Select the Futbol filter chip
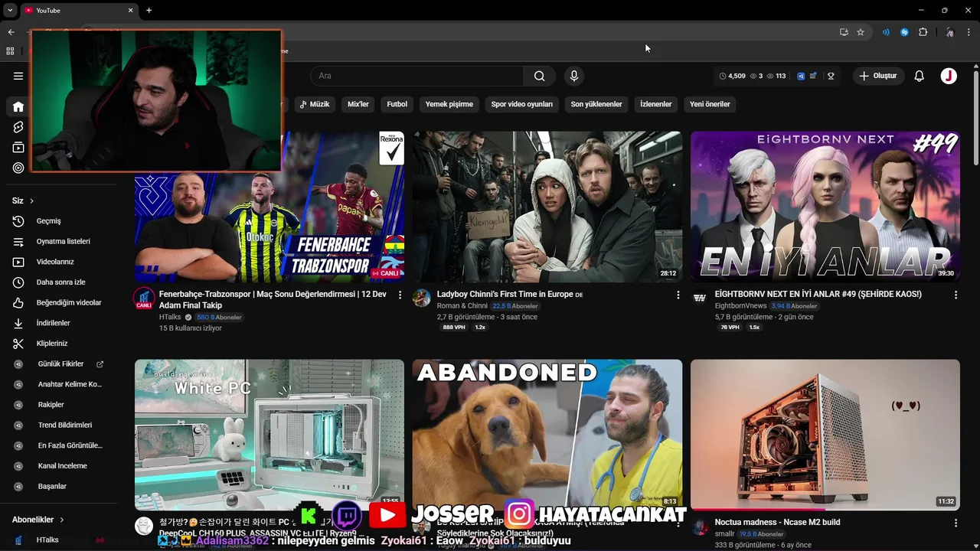This screenshot has height=551, width=980. 397,104
